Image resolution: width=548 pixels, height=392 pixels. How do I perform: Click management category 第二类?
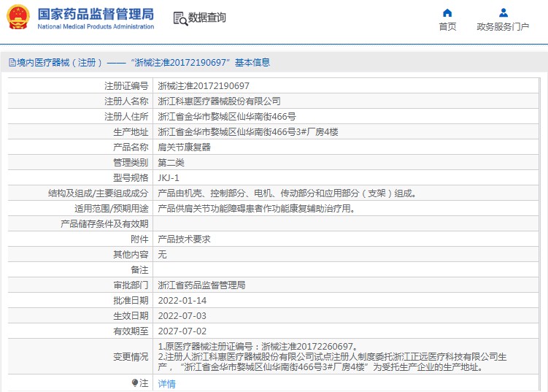click(x=171, y=163)
